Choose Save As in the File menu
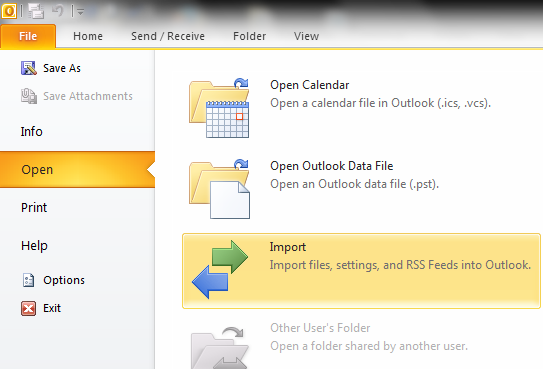 (62, 68)
